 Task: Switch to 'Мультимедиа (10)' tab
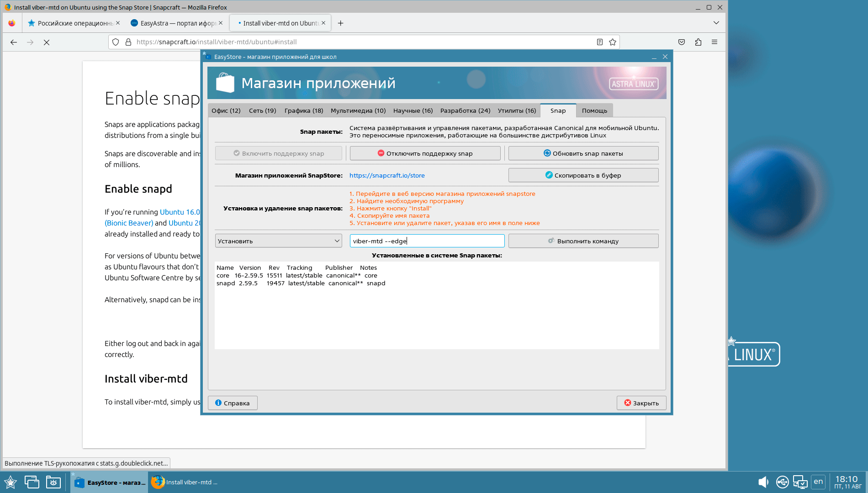point(358,110)
